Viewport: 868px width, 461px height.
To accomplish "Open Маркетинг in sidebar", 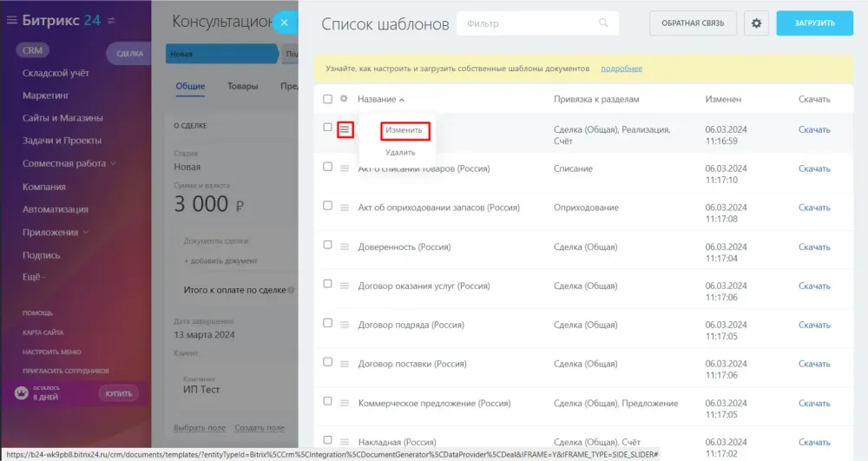I will [x=45, y=95].
